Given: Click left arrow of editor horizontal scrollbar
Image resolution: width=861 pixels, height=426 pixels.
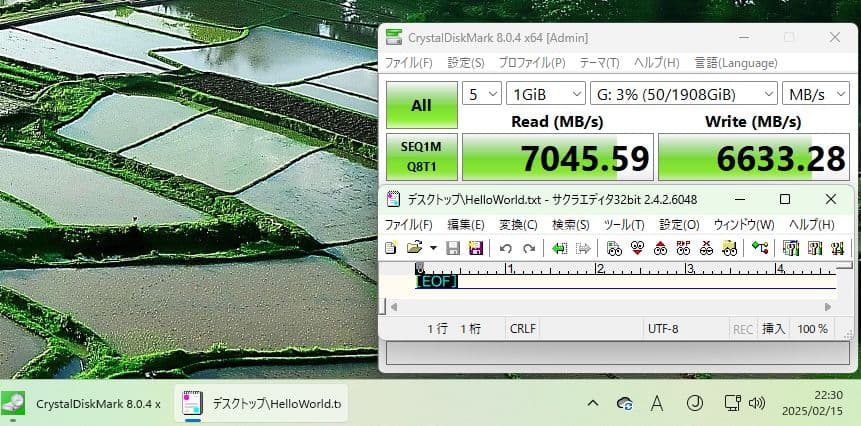Looking at the screenshot, I should (393, 307).
